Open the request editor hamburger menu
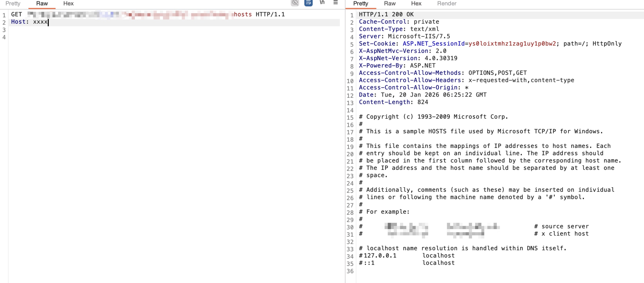Image resolution: width=644 pixels, height=283 pixels. pyautogui.click(x=335, y=3)
